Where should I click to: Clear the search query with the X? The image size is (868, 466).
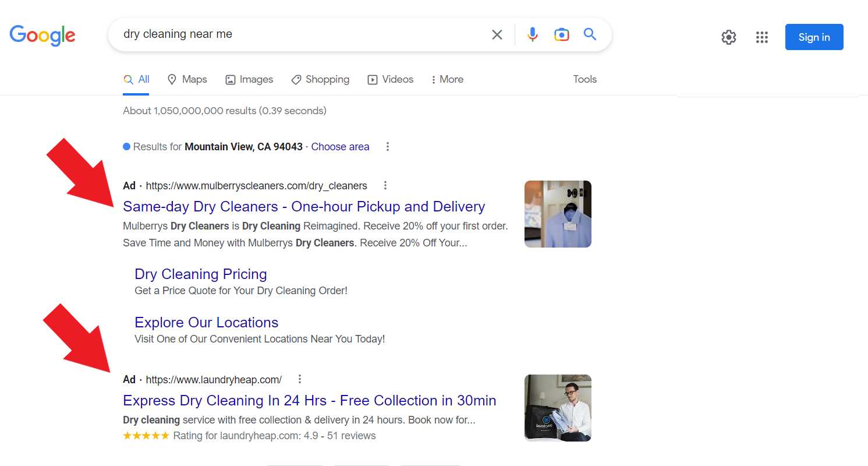tap(497, 34)
